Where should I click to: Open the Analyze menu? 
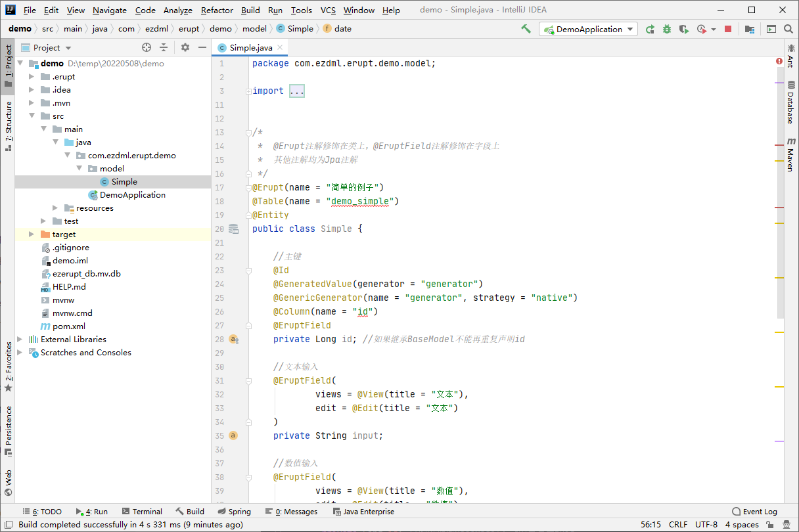pyautogui.click(x=177, y=10)
